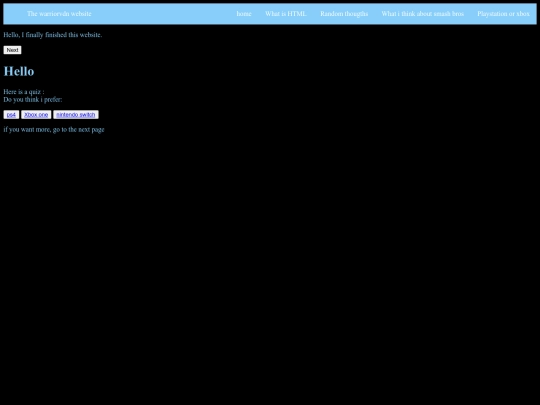This screenshot has width=540, height=405.
Task: Click the 'Do you think i prefer:' line
Action: (33, 100)
